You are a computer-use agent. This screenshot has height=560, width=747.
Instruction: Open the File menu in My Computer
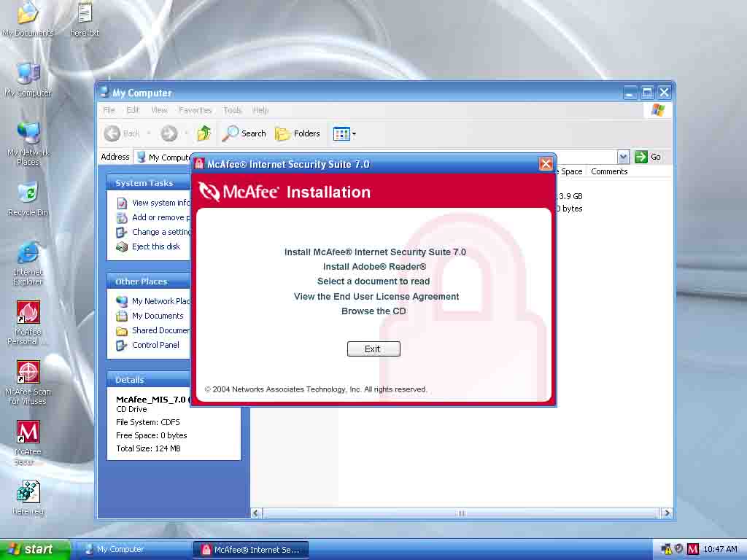pyautogui.click(x=109, y=110)
